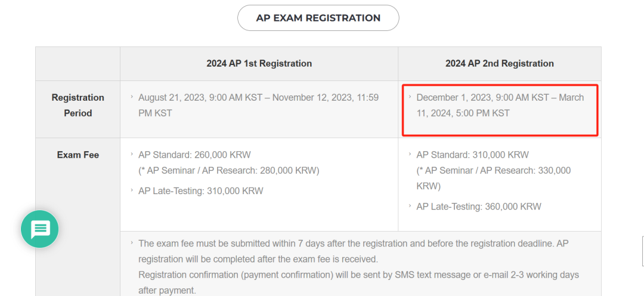Viewport: 644px width, 296px height.
Task: Click the chevron bullet before December 1, 2023
Action: click(410, 96)
